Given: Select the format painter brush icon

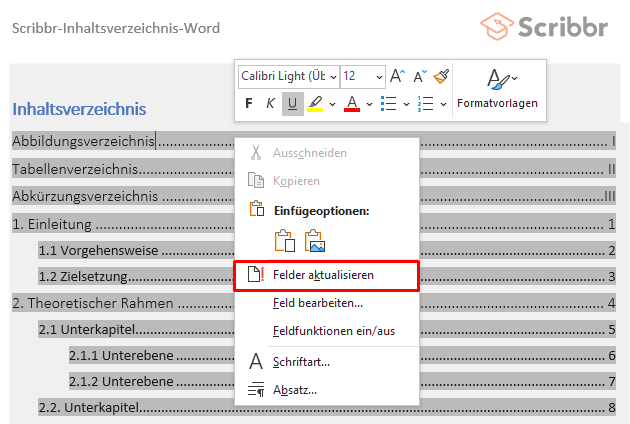Looking at the screenshot, I should point(442,77).
